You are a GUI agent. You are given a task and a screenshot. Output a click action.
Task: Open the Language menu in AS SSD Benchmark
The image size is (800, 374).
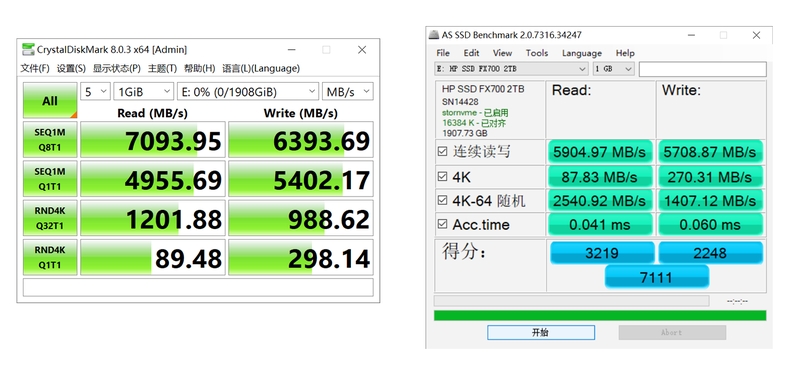tap(582, 53)
